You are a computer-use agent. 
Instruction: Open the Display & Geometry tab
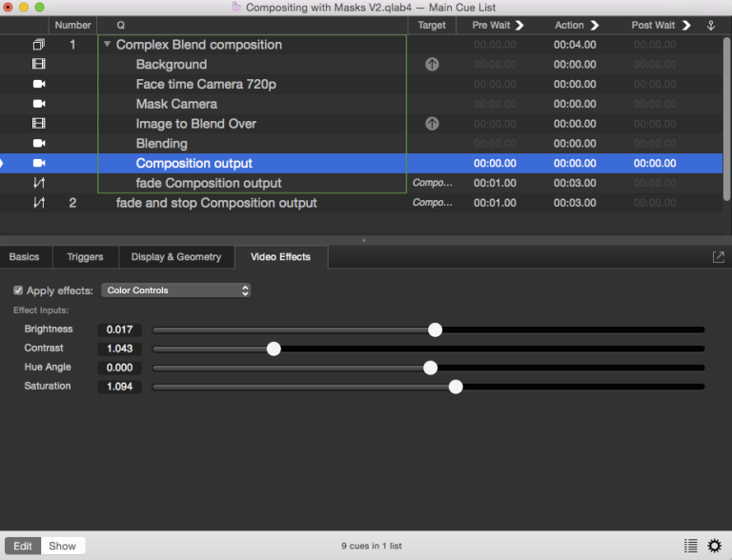click(176, 257)
